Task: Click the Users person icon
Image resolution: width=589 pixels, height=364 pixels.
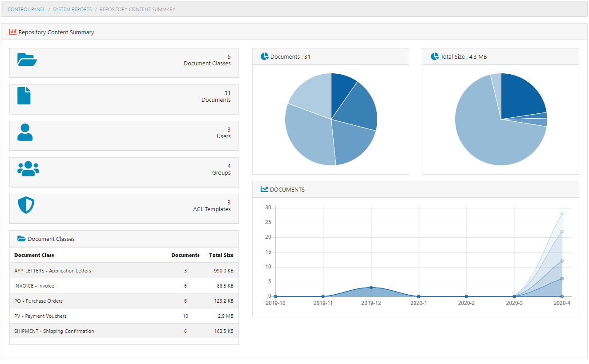Action: [25, 132]
